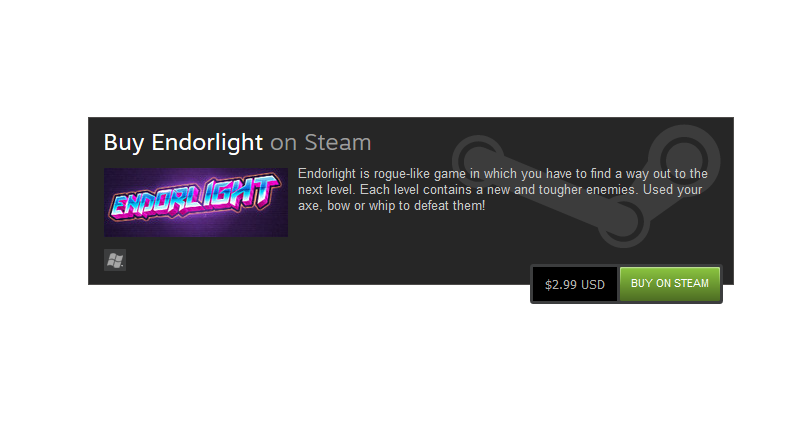This screenshot has height=437, width=804.
Task: Open the Endorlight capsule image
Action: coord(196,202)
